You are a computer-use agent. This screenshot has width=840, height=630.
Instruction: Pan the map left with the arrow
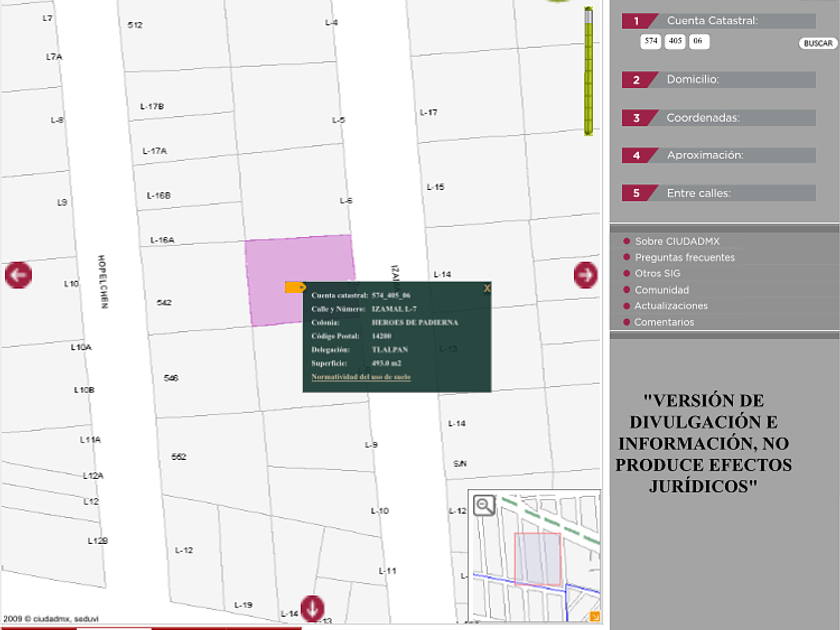(18, 275)
